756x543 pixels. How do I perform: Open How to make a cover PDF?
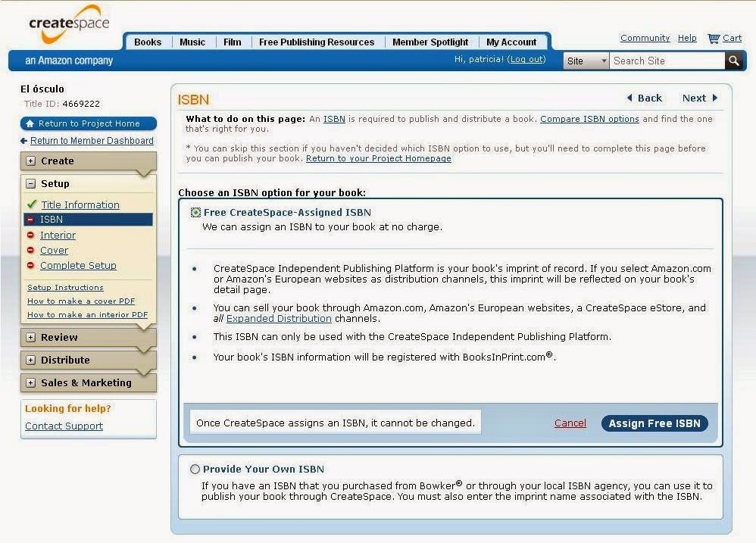[x=81, y=301]
